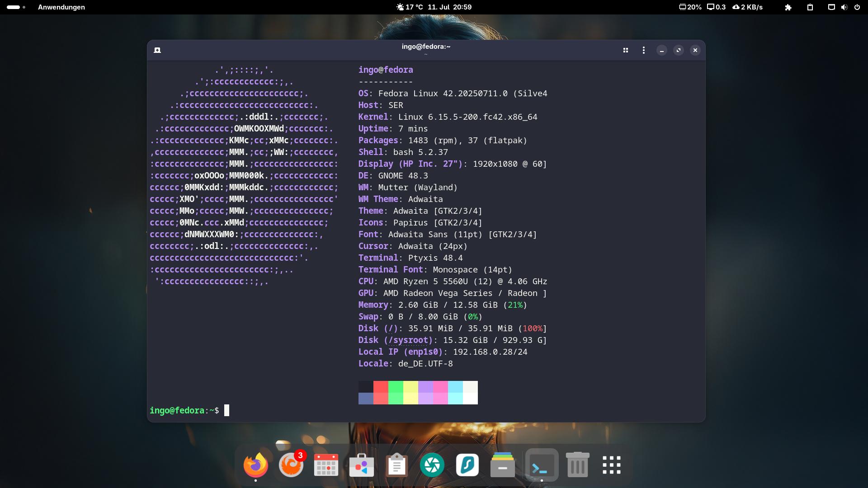Open the Trash from the dock
Screen dimensions: 868x488
577,465
